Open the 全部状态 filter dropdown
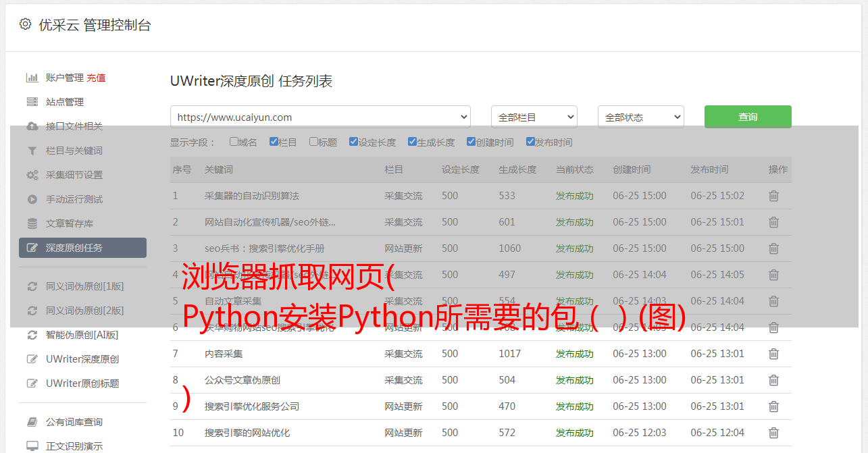Viewport: 868px width, 453px height. (x=640, y=117)
